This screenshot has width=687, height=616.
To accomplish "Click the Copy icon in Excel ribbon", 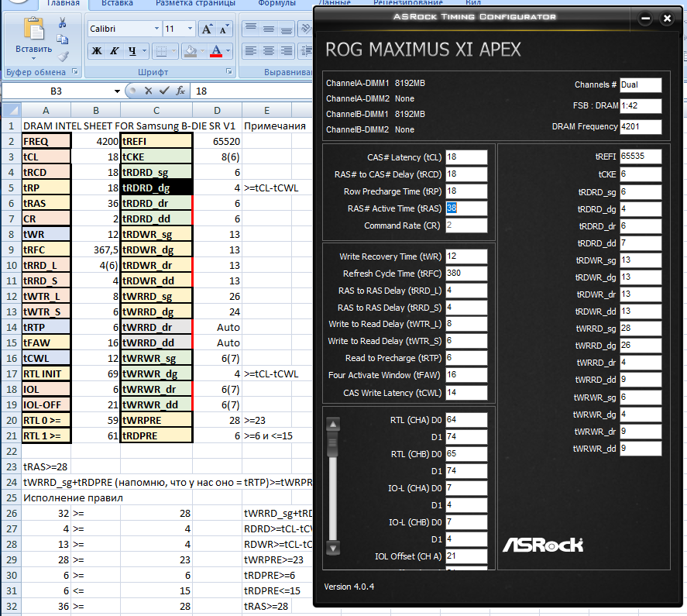I will pos(63,40).
